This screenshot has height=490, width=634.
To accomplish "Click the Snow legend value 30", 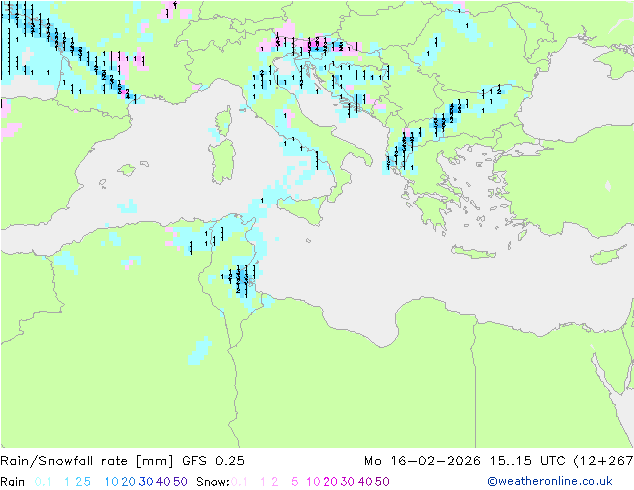I will (x=348, y=482).
